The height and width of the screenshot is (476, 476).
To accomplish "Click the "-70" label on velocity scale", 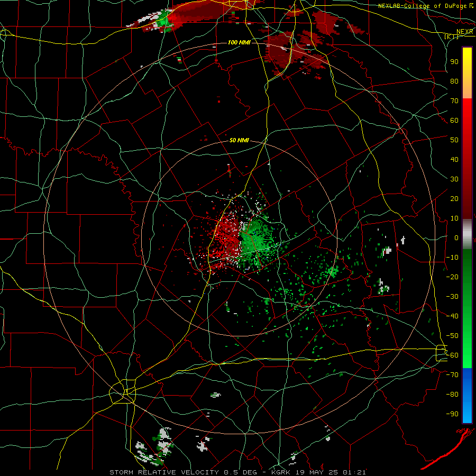I will (452, 375).
